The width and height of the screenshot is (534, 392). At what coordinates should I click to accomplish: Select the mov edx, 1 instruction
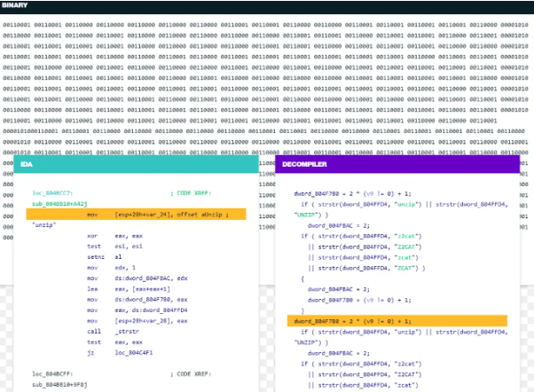(111, 268)
